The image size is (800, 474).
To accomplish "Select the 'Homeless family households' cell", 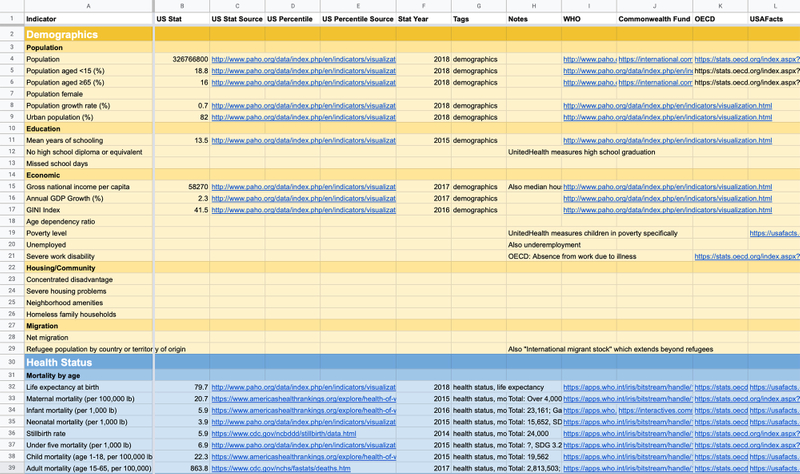I will coord(88,314).
